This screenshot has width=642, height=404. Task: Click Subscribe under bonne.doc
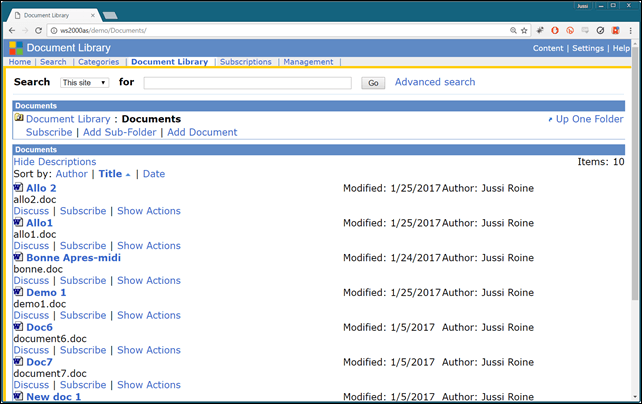[x=83, y=280]
